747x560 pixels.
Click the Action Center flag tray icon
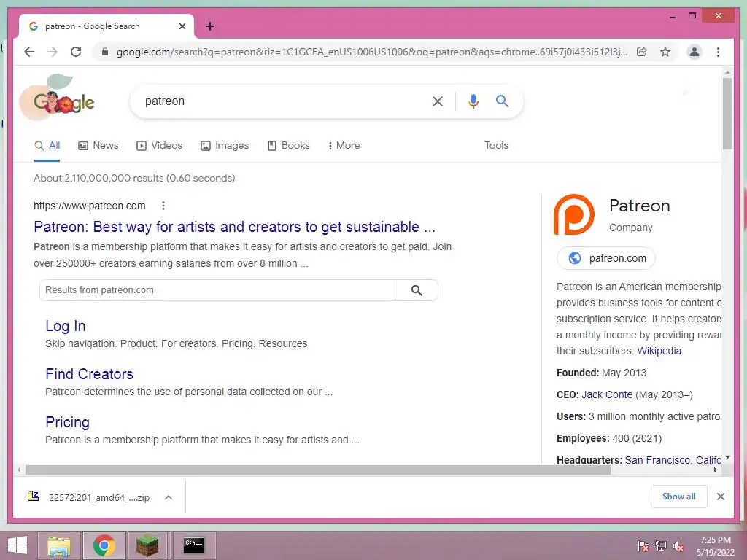[643, 546]
